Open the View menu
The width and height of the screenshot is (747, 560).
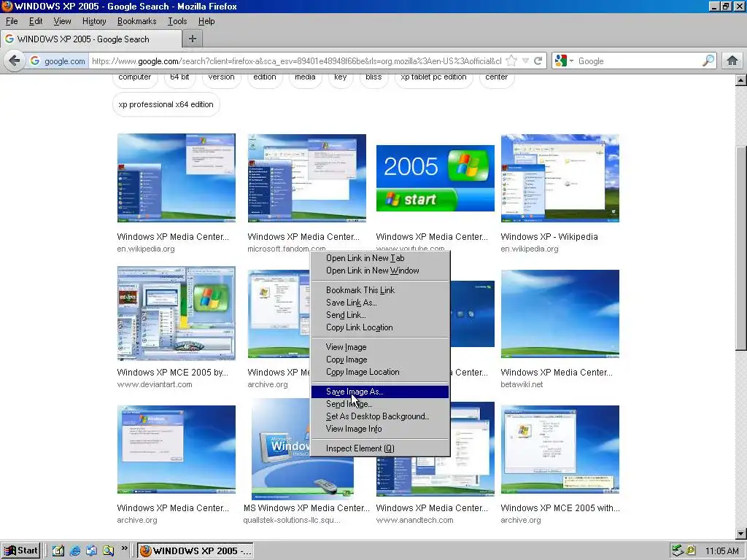tap(62, 21)
